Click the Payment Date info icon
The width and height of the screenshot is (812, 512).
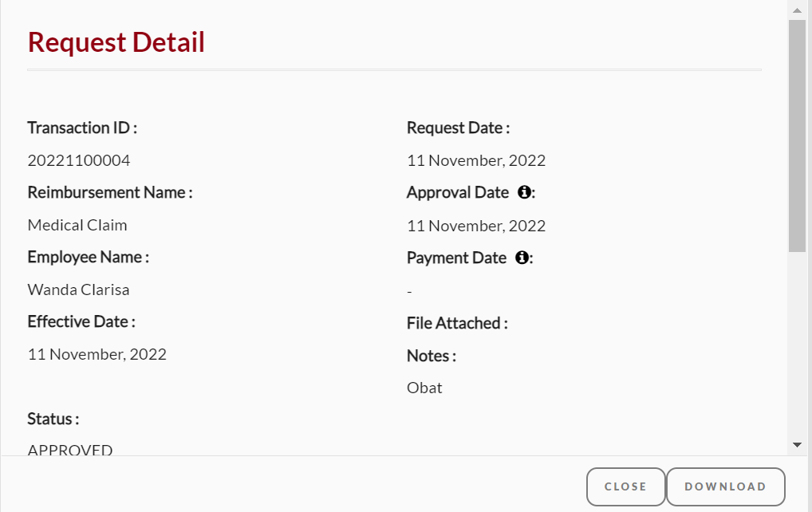pos(522,258)
